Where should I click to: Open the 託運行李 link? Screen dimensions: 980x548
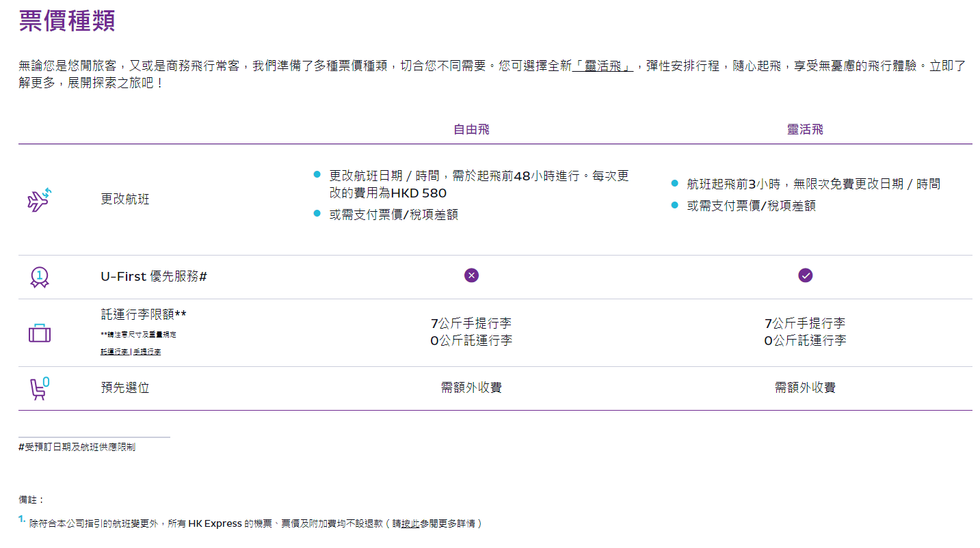pos(114,351)
